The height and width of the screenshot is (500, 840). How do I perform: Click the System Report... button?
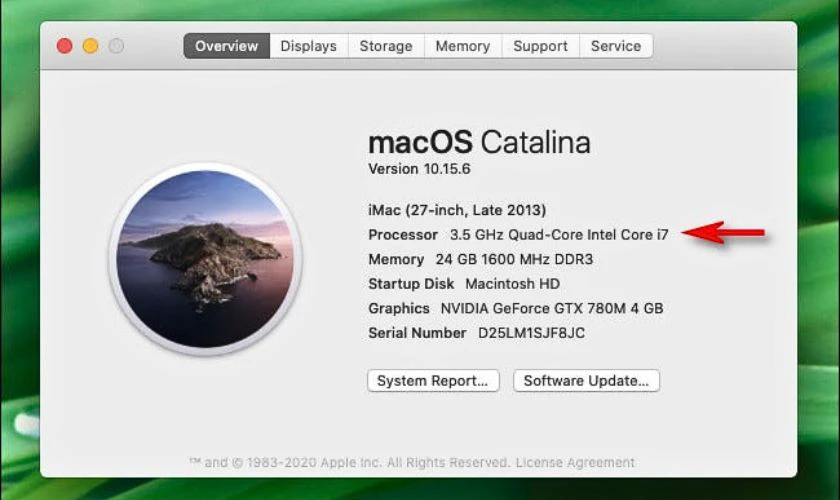coord(433,380)
